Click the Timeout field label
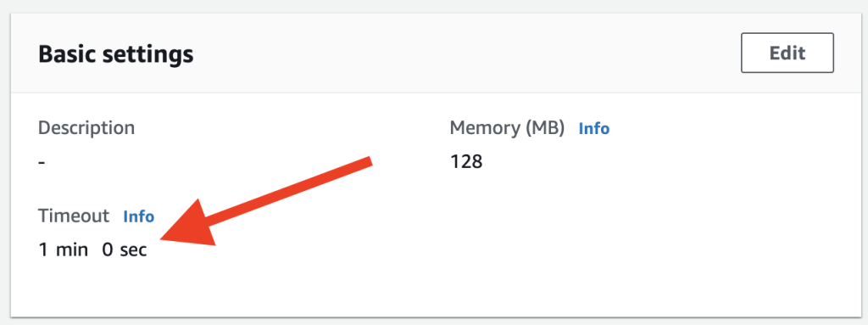Viewport: 868px width, 325px height. 74,216
